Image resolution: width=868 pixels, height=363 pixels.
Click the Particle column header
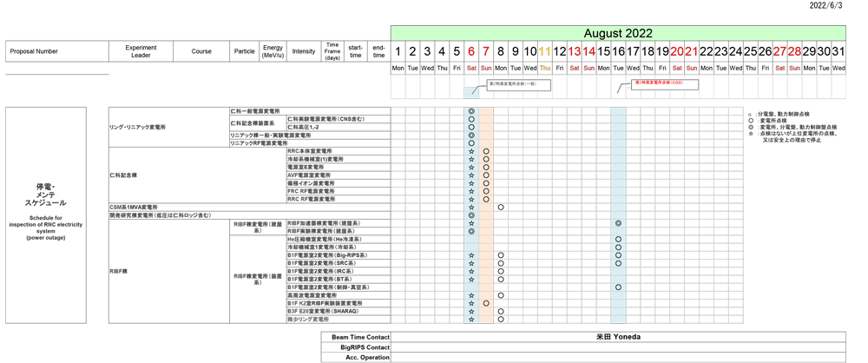click(x=245, y=51)
